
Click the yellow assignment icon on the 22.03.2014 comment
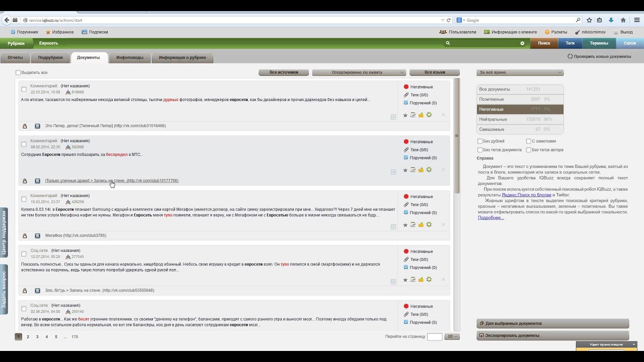pyautogui.click(x=421, y=115)
